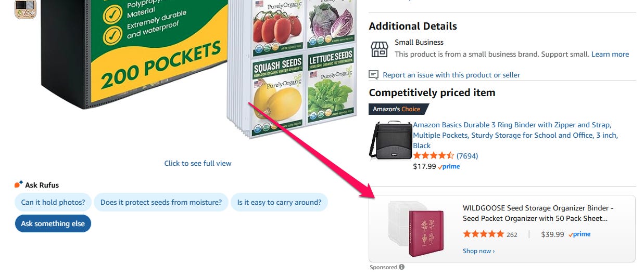Image resolution: width=644 pixels, height=277 pixels.
Task: Click the "Ask something else" button
Action: 53,223
